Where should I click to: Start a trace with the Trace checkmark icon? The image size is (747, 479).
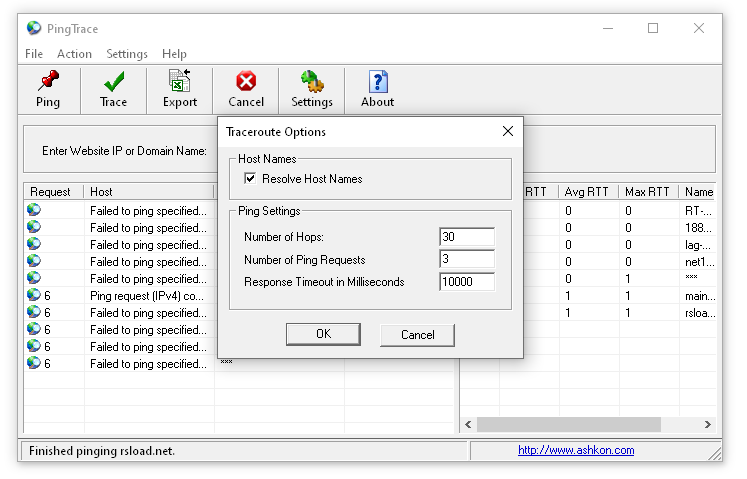point(114,81)
